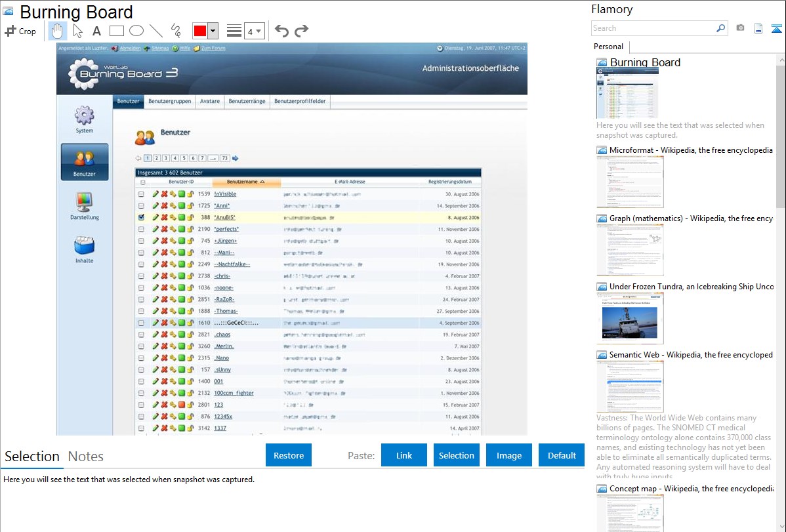The width and height of the screenshot is (786, 532).
Task: Open the Microformat Wikipedia snapshot thumbnail
Action: pos(630,182)
